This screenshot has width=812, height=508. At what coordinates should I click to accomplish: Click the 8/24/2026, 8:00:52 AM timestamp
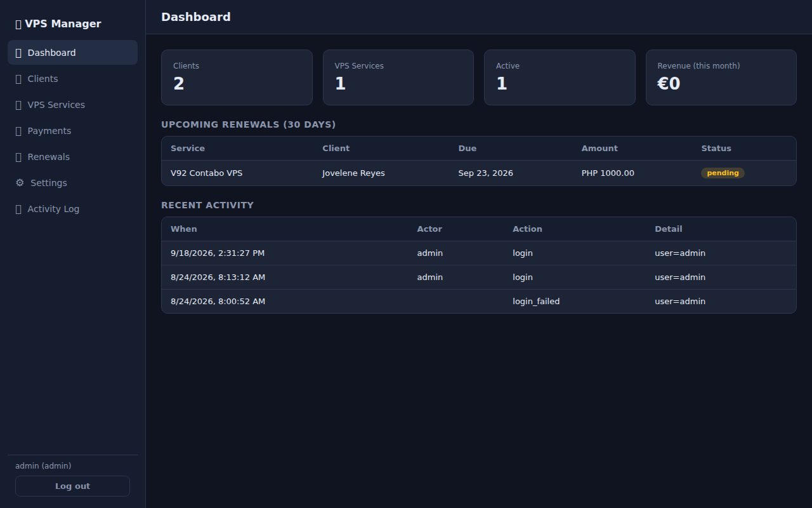click(218, 302)
